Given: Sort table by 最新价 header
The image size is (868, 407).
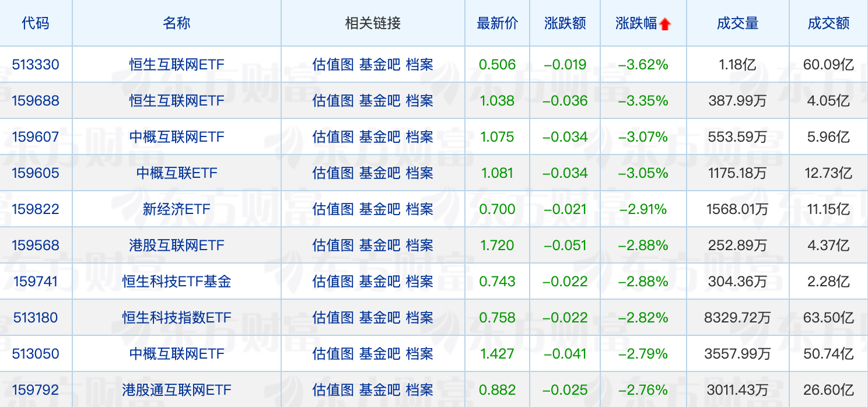Looking at the screenshot, I should pyautogui.click(x=497, y=24).
